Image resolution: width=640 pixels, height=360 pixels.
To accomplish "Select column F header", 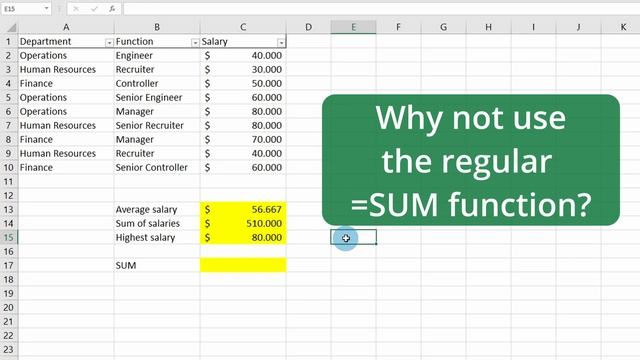I will tap(398, 27).
